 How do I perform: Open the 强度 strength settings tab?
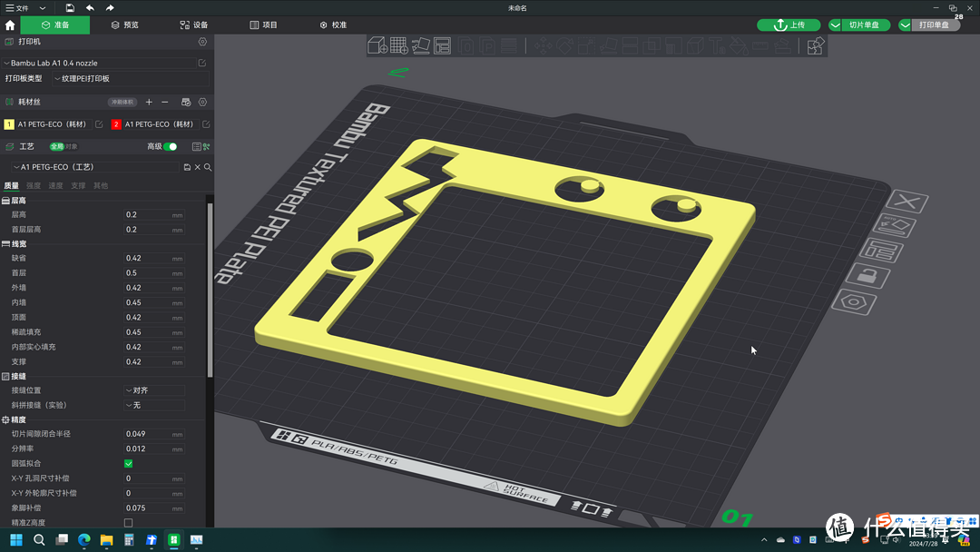pyautogui.click(x=34, y=186)
